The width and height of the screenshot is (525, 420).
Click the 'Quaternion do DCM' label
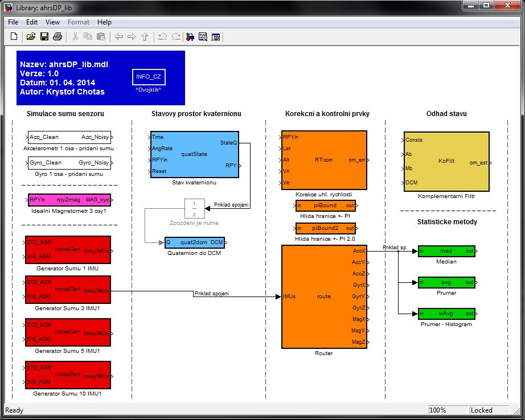194,253
